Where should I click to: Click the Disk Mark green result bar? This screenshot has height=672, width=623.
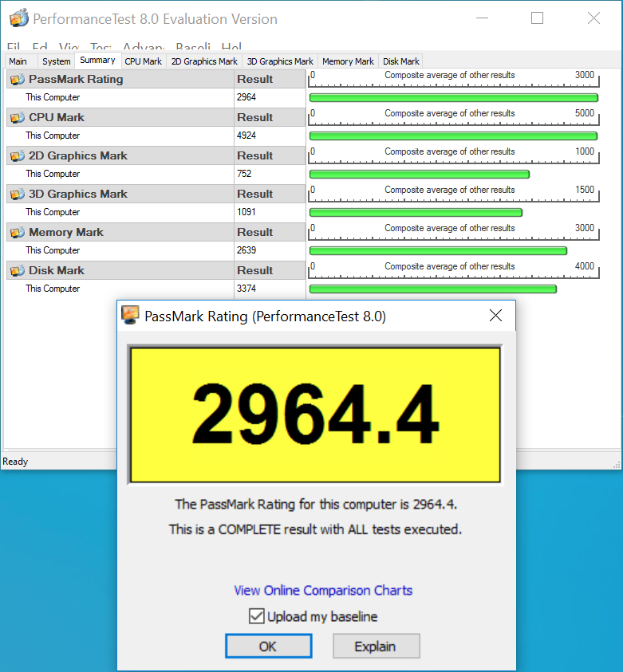point(433,289)
